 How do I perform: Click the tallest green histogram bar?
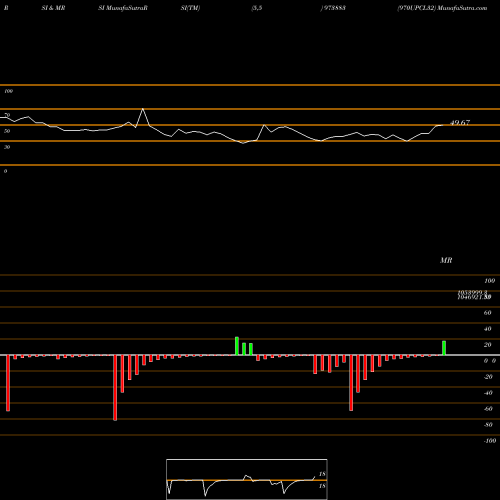(237, 346)
